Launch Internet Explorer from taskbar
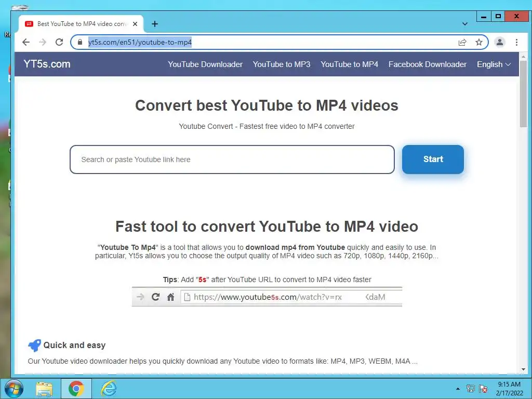Image resolution: width=532 pixels, height=399 pixels. pos(109,389)
